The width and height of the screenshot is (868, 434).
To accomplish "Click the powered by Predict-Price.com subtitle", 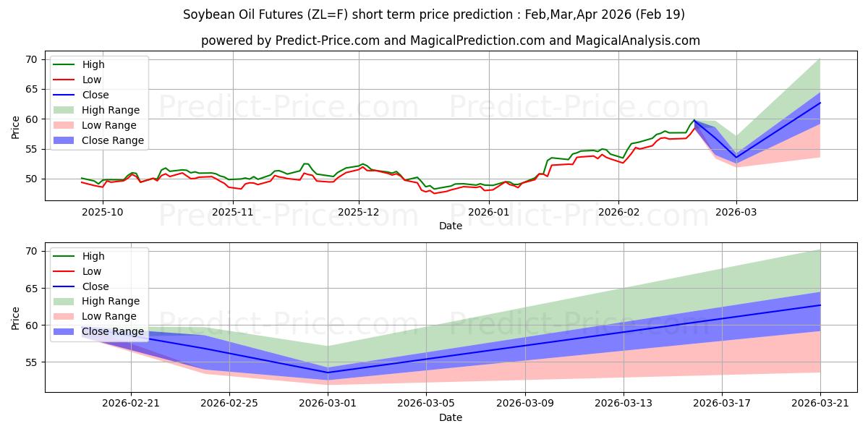I will (451, 41).
